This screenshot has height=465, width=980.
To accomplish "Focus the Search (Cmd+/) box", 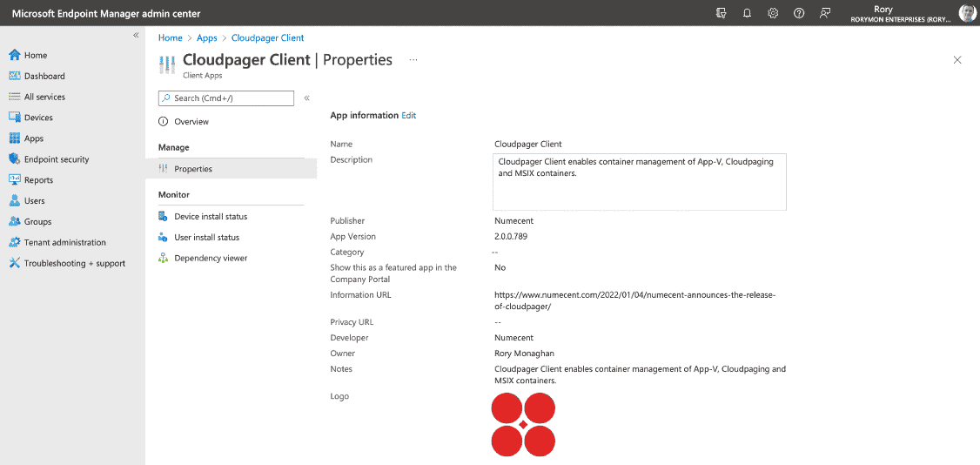I will click(225, 98).
